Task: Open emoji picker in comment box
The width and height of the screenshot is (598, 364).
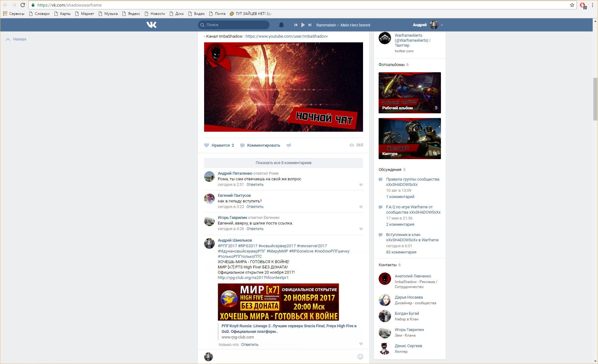Action: tap(360, 357)
